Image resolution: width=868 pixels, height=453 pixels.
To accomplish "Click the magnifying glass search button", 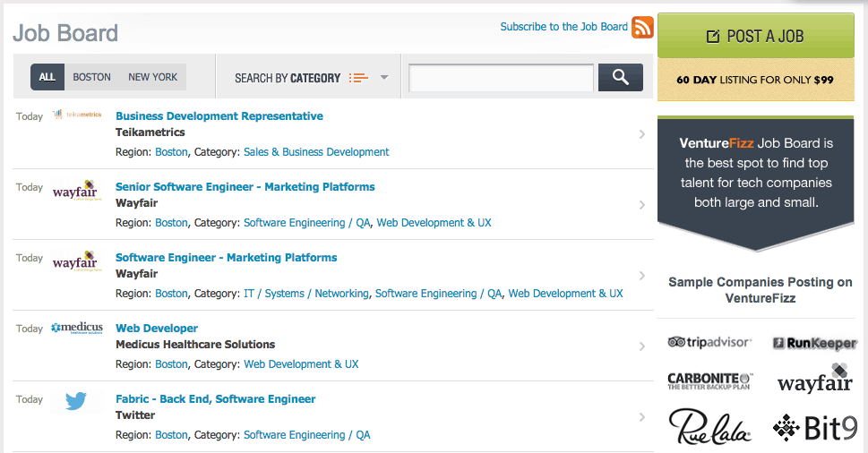I will 621,77.
